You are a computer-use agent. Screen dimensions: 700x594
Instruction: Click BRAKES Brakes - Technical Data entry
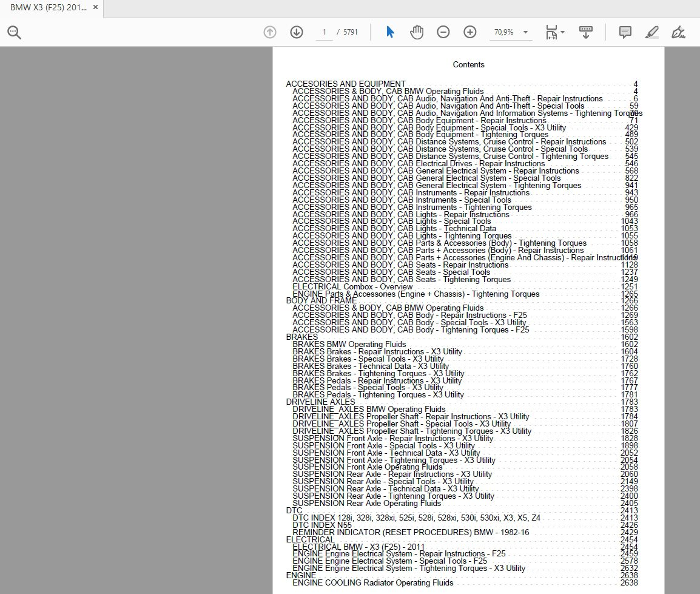(371, 366)
